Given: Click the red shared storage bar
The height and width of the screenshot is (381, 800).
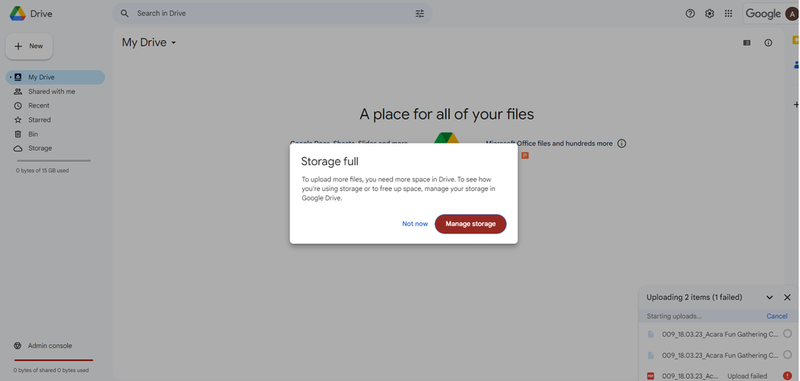Looking at the screenshot, I should coord(54,360).
